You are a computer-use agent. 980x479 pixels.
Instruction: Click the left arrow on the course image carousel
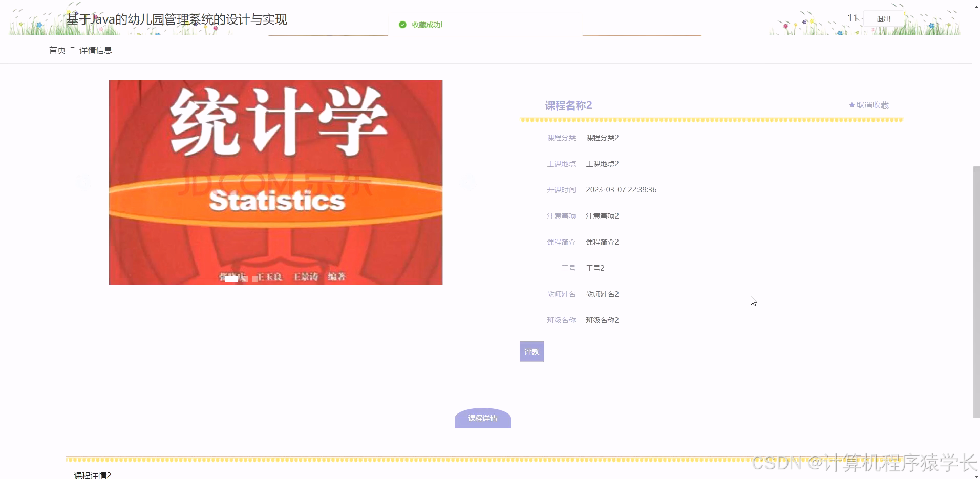pyautogui.click(x=83, y=182)
